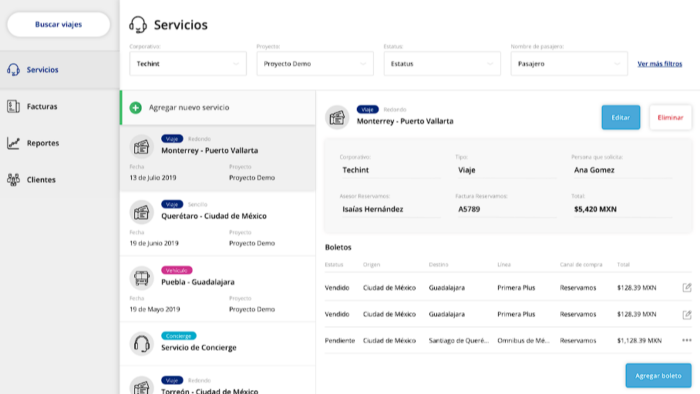Click the Reportes chart sidebar icon
Image resolution: width=700 pixels, height=394 pixels.
pos(13,143)
